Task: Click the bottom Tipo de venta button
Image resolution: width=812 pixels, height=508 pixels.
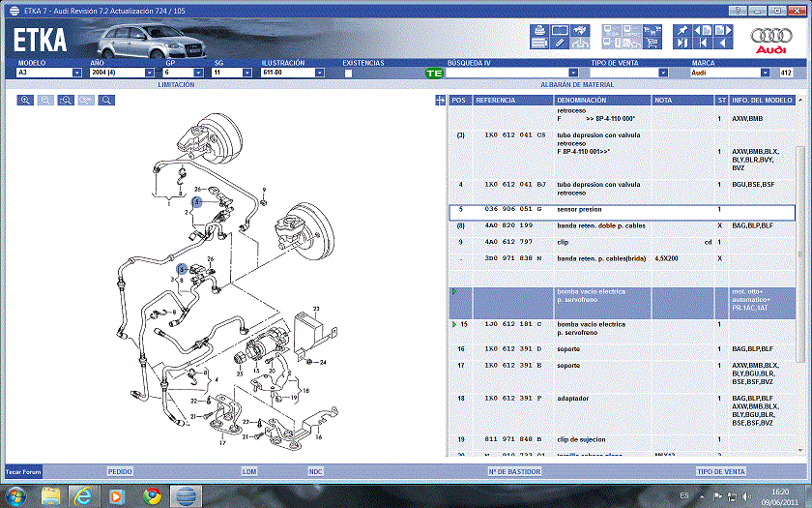Action: click(721, 472)
